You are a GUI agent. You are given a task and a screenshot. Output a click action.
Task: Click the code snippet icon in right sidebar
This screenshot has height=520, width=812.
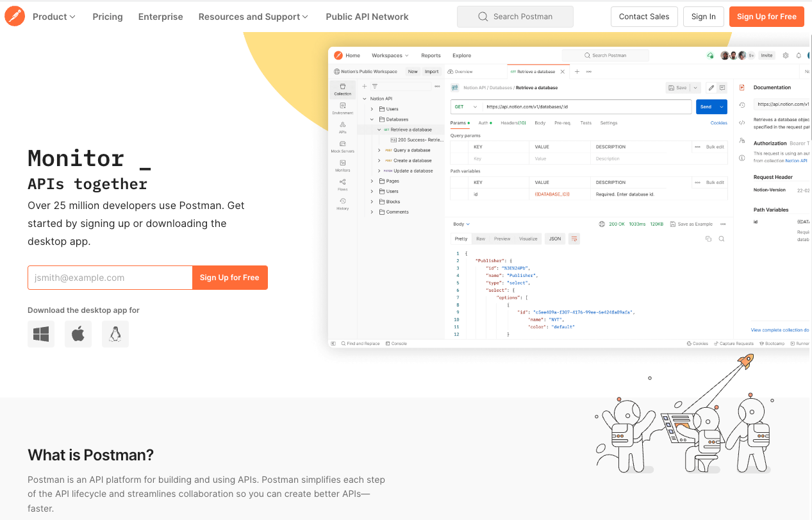pyautogui.click(x=742, y=122)
